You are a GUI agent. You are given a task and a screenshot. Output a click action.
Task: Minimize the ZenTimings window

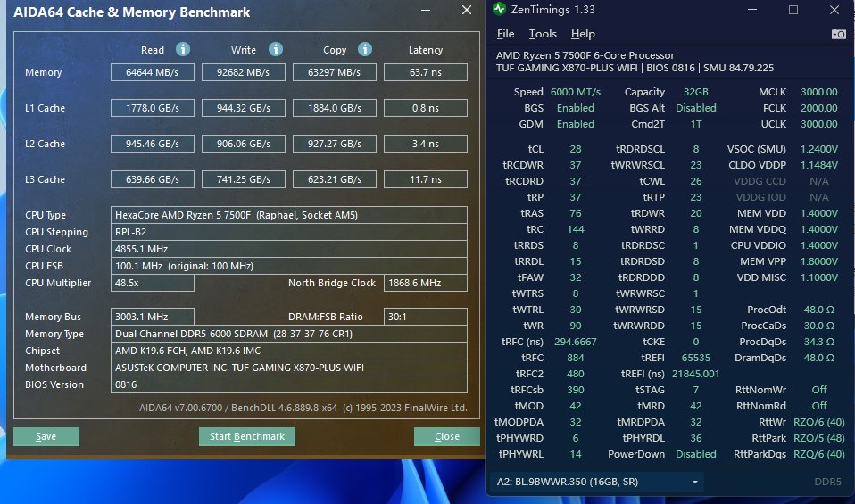pos(752,10)
